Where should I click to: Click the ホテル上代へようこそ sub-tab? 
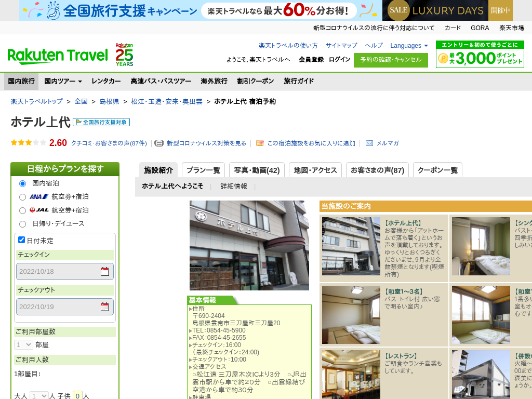pyautogui.click(x=172, y=187)
